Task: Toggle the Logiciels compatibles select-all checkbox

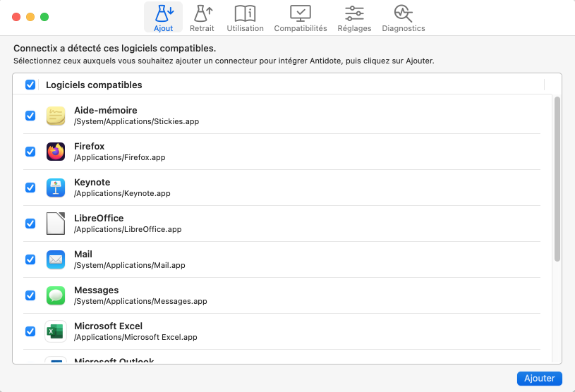Action: [30, 85]
